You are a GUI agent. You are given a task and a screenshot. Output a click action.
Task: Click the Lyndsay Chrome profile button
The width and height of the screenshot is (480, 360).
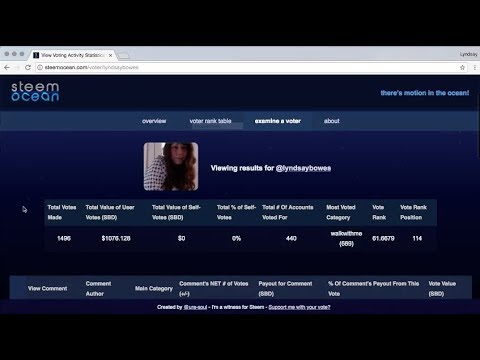click(x=469, y=54)
